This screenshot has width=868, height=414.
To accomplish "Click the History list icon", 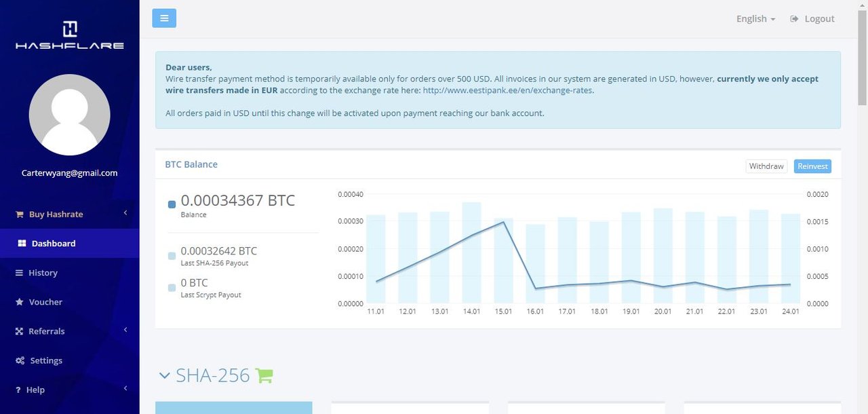I will pyautogui.click(x=20, y=273).
